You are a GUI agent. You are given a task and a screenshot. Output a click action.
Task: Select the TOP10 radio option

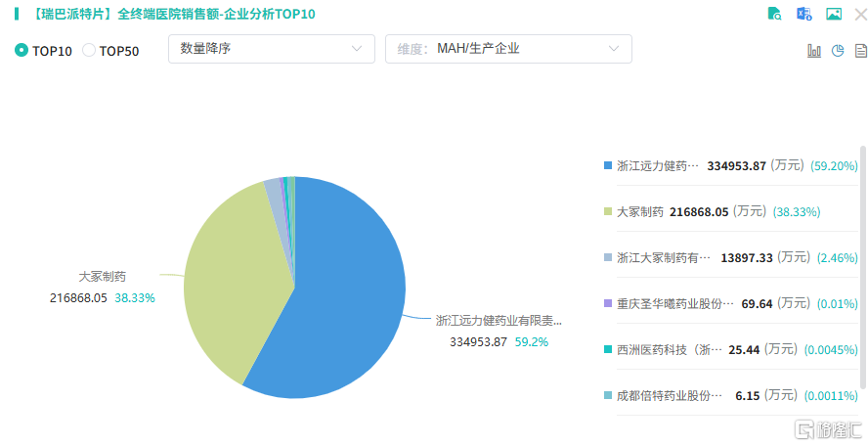point(22,51)
